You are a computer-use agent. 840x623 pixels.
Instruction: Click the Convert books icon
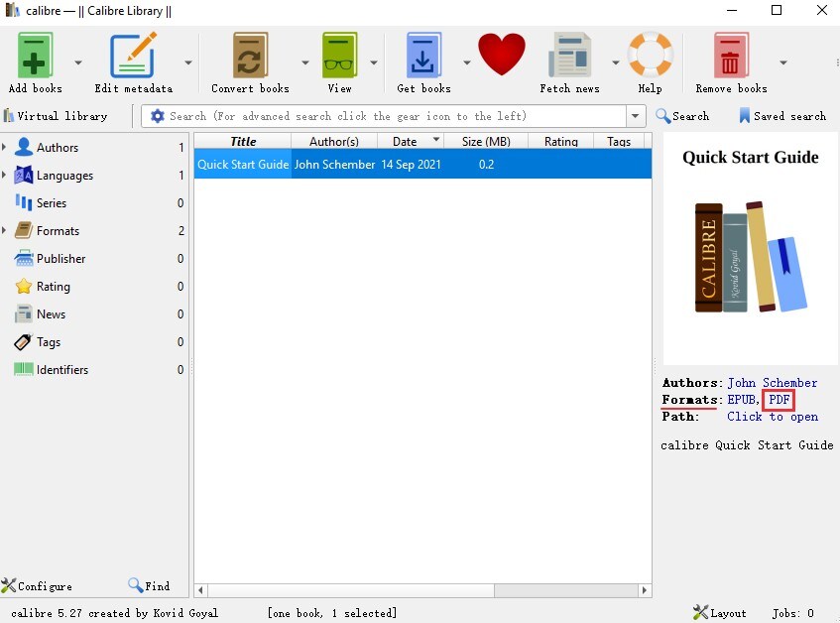pos(250,56)
